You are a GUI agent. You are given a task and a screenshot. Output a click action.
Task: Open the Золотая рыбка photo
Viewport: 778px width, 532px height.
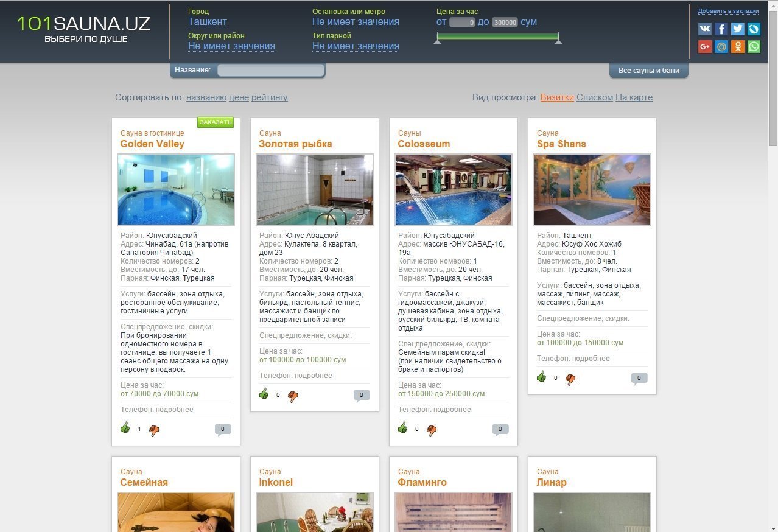point(315,189)
